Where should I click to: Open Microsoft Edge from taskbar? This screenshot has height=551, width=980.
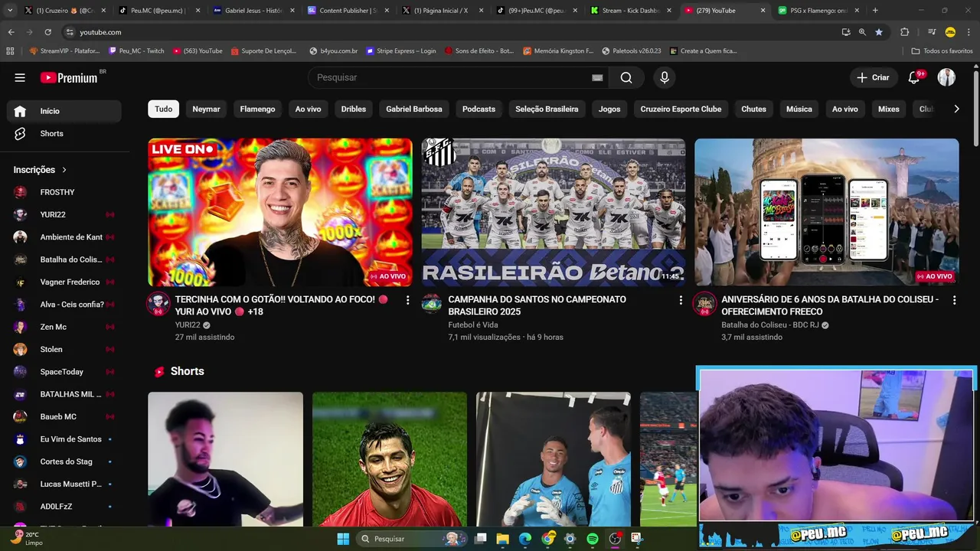[525, 539]
